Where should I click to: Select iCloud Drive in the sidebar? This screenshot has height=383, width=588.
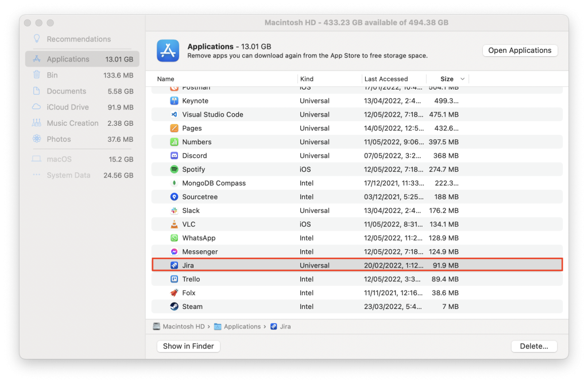[x=82, y=107]
